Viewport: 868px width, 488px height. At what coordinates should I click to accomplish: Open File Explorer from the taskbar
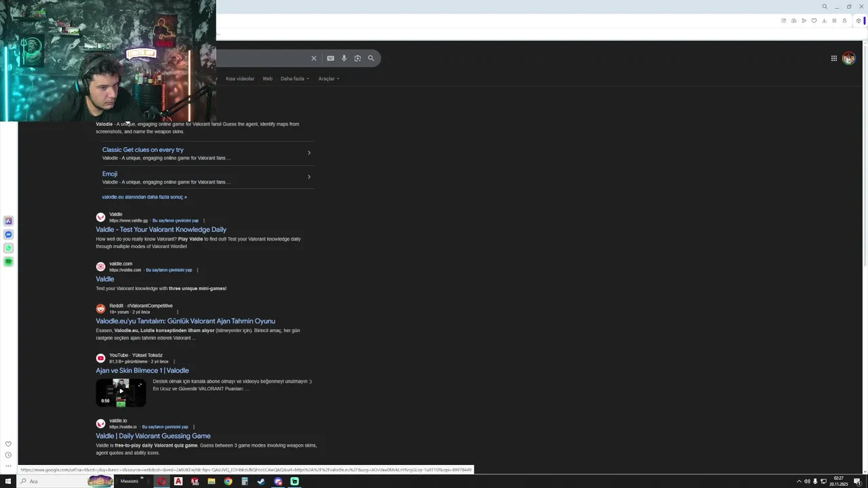coord(212,481)
